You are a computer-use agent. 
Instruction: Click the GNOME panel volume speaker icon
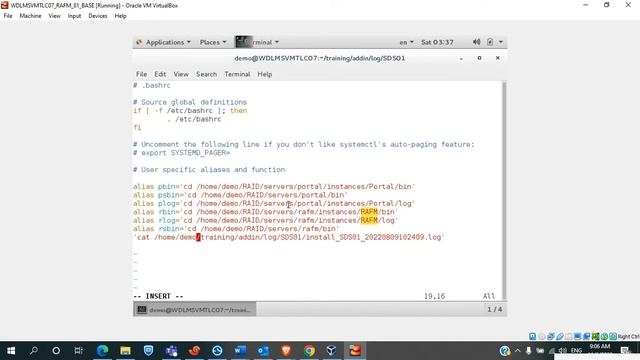(476, 42)
